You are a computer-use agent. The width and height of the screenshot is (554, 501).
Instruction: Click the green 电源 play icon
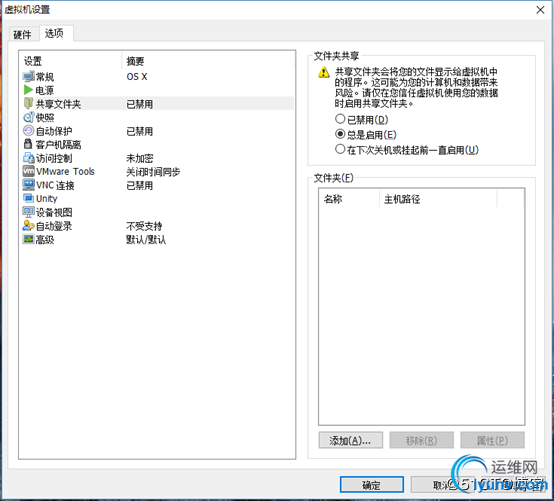(x=28, y=90)
